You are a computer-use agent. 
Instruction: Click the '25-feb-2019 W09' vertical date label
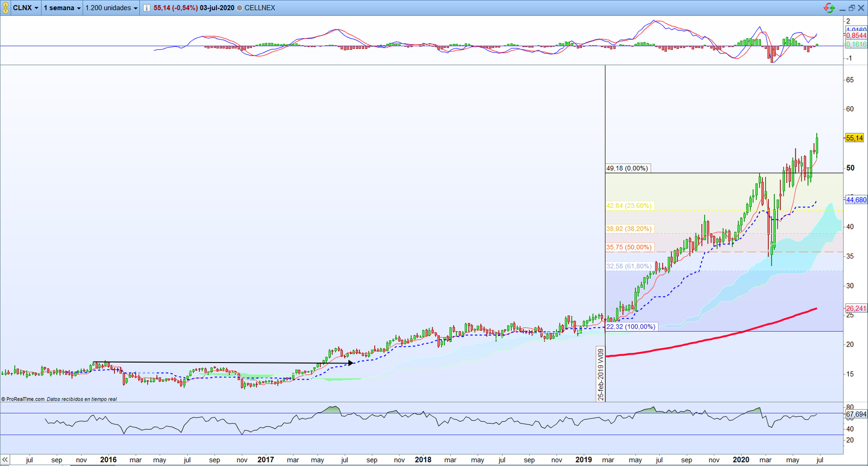pyautogui.click(x=601, y=374)
